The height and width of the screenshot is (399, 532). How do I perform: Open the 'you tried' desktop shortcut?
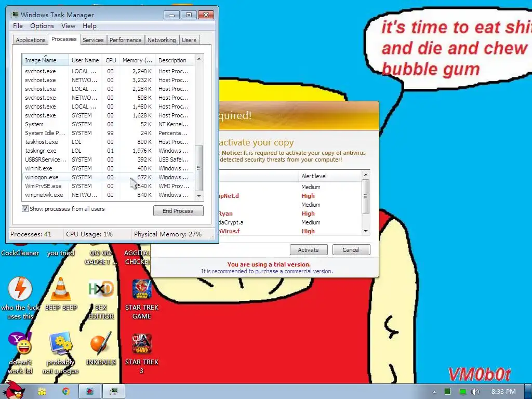(60, 252)
